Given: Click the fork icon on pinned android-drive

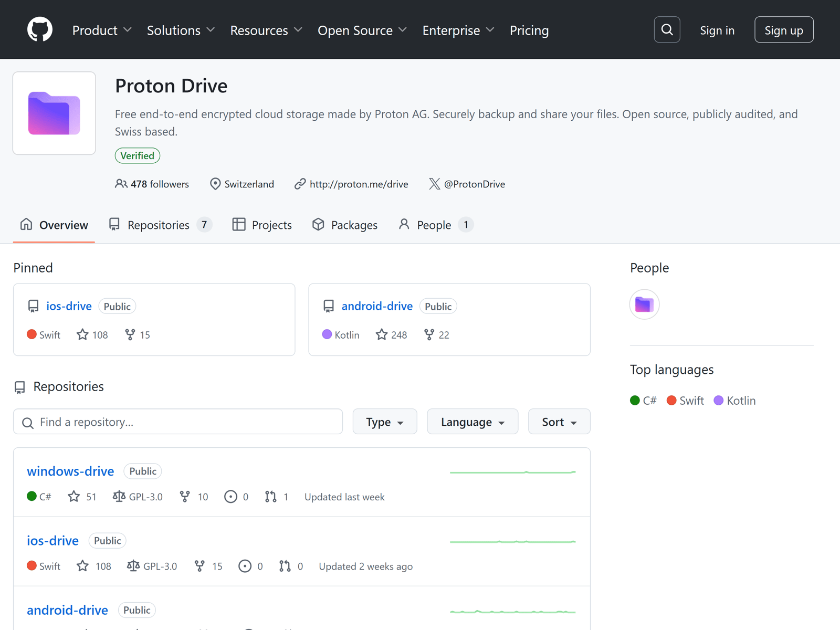Looking at the screenshot, I should coord(429,335).
